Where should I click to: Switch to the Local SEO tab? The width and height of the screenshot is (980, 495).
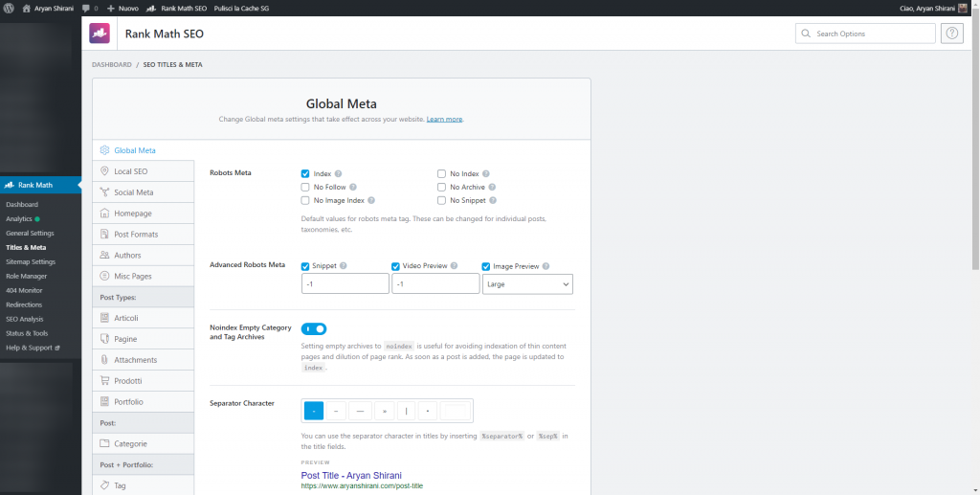130,171
